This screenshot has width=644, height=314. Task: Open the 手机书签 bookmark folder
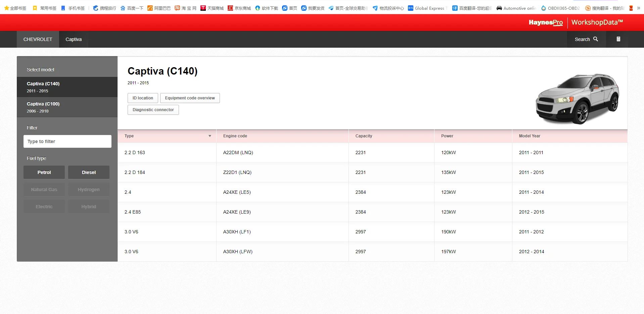coord(73,8)
